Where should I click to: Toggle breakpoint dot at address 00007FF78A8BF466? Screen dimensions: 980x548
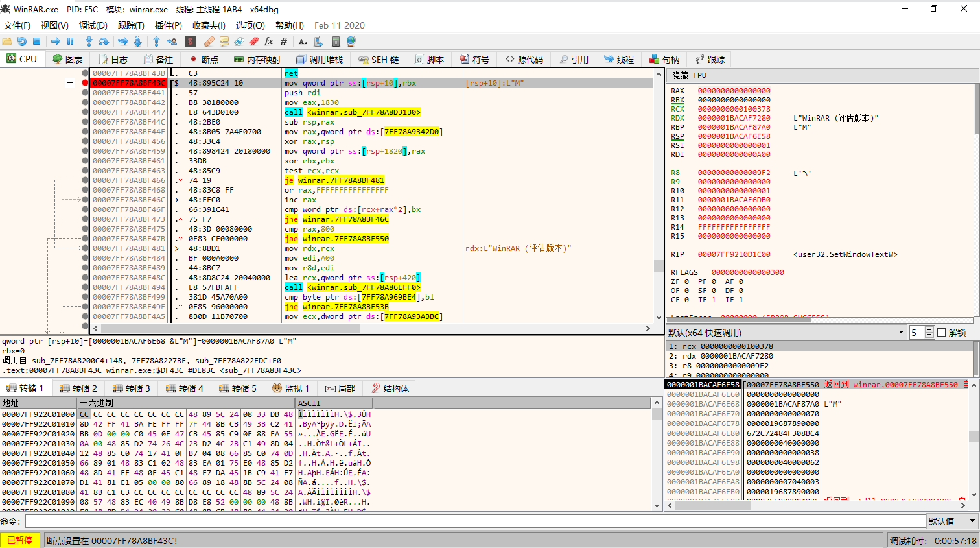tap(85, 180)
